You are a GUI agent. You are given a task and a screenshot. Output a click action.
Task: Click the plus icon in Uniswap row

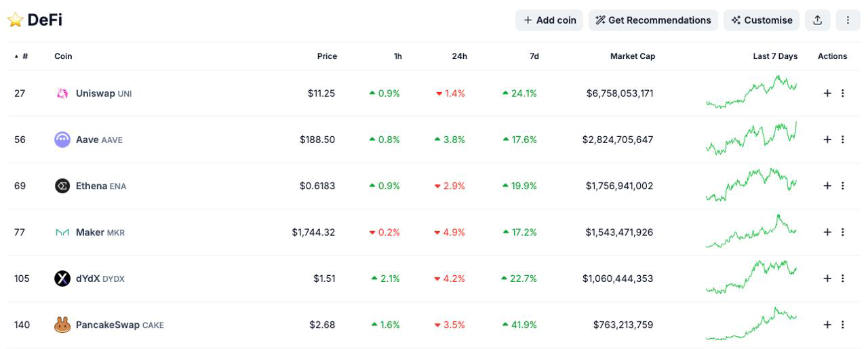point(827,94)
